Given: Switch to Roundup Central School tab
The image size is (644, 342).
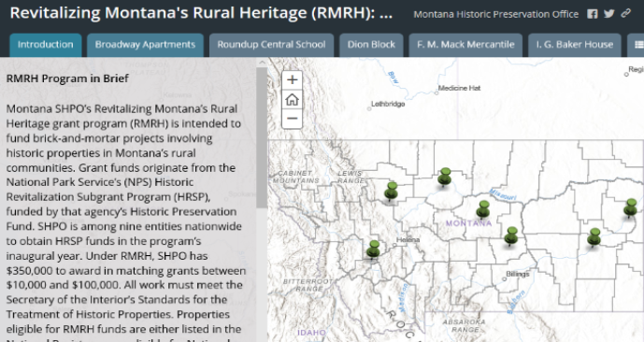Looking at the screenshot, I should (271, 45).
